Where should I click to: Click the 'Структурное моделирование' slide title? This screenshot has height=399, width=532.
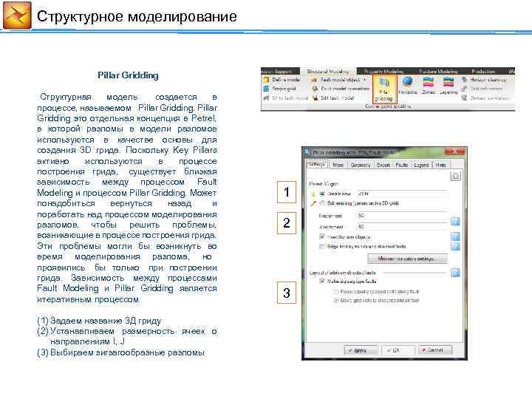click(x=137, y=16)
